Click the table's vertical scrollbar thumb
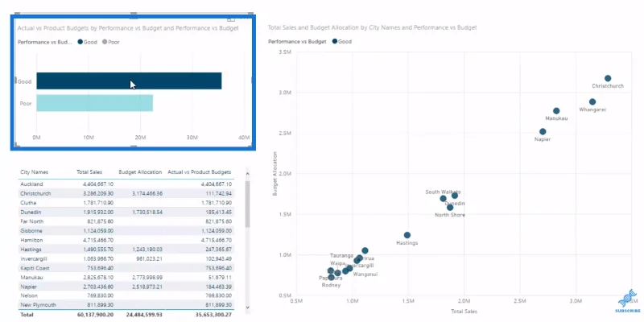644x322 pixels. [x=247, y=204]
